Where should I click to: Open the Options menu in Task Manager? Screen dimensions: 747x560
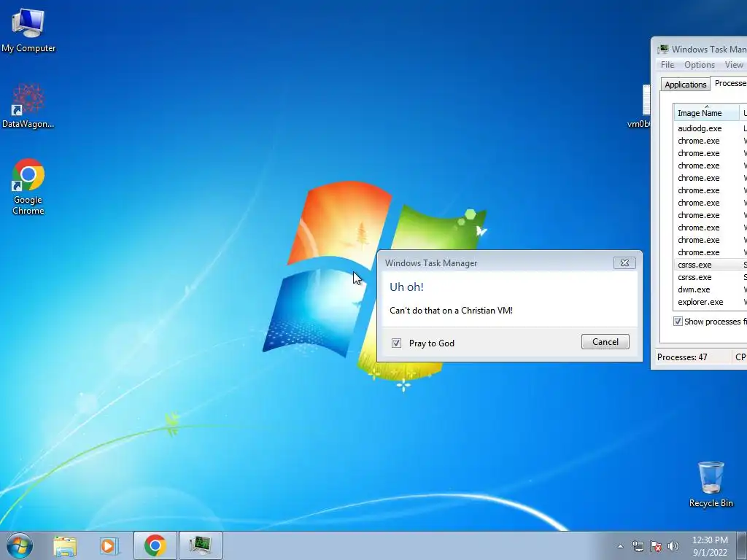point(700,65)
